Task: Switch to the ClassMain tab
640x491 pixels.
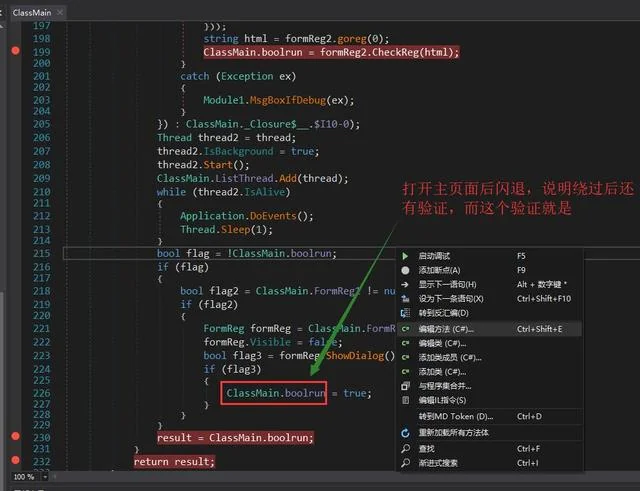Action: [x=32, y=13]
